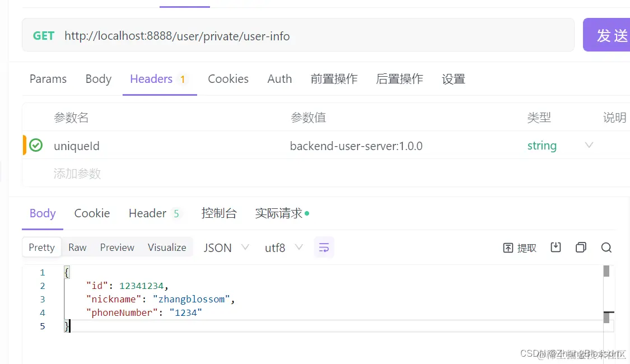Click the "phoneNumber" key in JSON
Viewport: 630px width, 364px height.
122,312
